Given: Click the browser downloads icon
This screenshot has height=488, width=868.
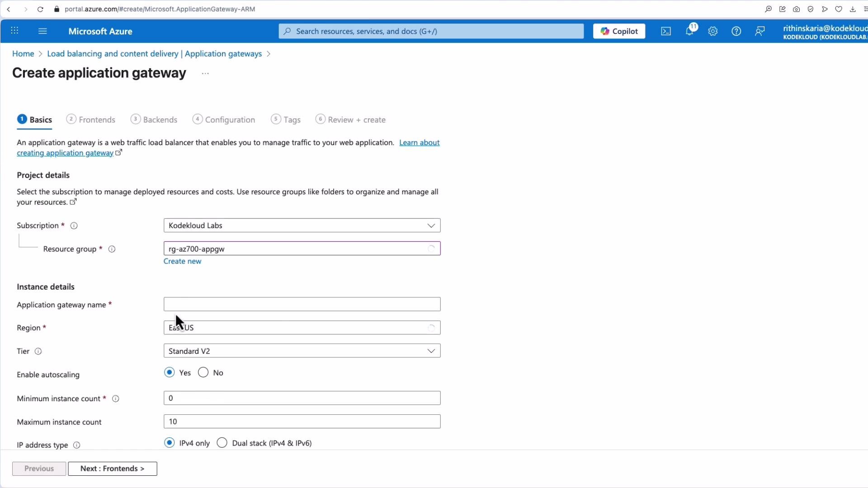Looking at the screenshot, I should [x=853, y=9].
